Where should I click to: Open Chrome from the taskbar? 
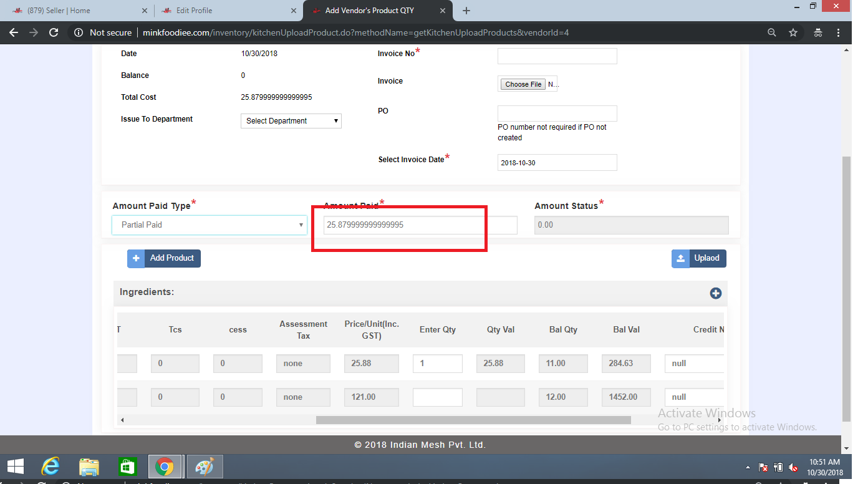165,467
